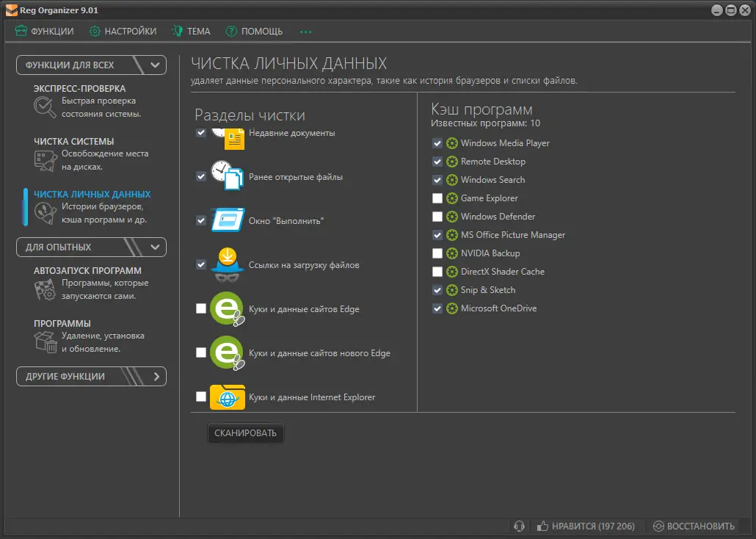Open the НАСТРОЙКИ menu
The width and height of the screenshot is (756, 539).
coord(123,32)
